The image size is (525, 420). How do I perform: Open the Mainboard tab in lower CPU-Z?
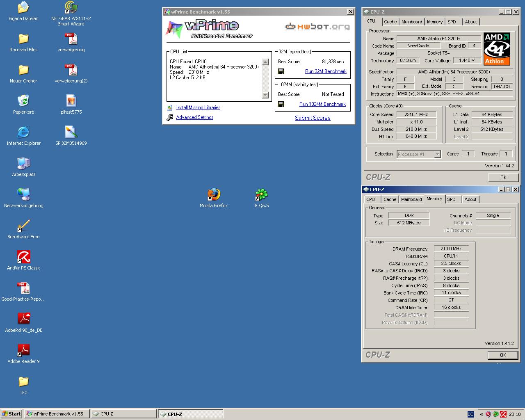coord(411,199)
